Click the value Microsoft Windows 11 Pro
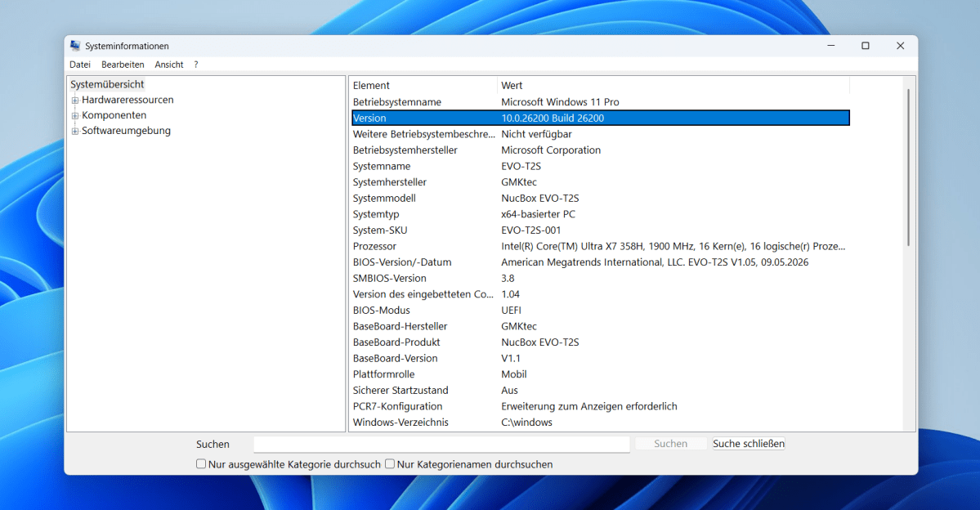980x510 pixels. pyautogui.click(x=560, y=102)
